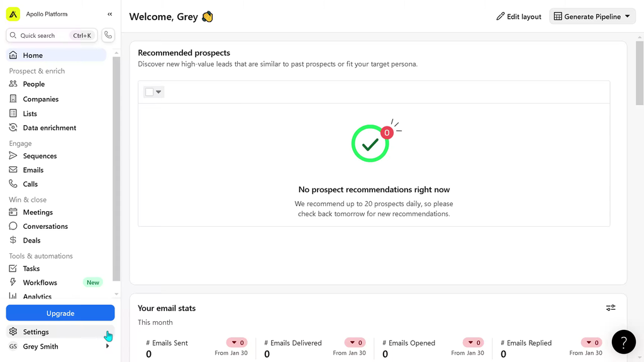Click the email stats filter settings icon
The width and height of the screenshot is (644, 362).
click(611, 308)
